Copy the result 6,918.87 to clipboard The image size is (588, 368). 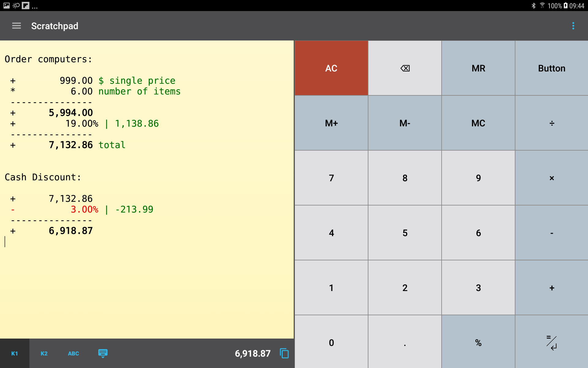click(284, 353)
